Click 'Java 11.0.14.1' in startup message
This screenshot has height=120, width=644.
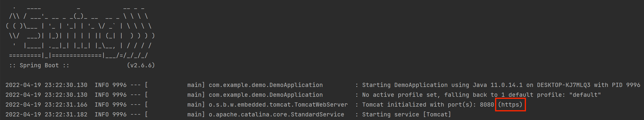click(497, 85)
